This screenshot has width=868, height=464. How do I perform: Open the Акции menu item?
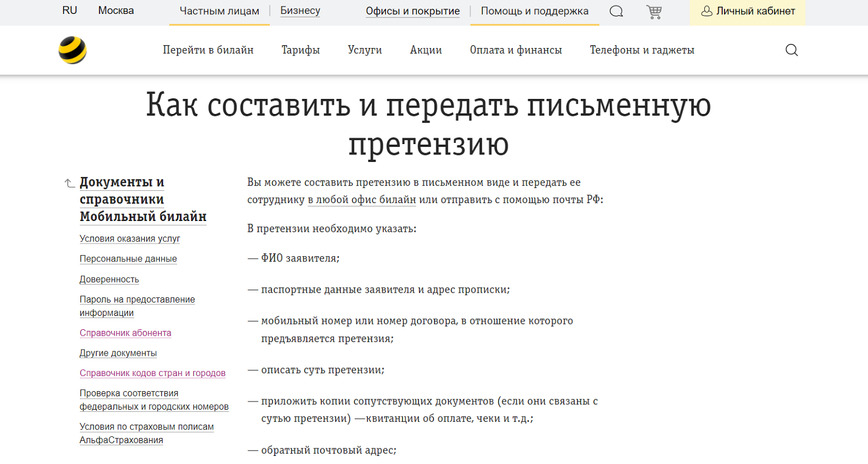tap(426, 50)
